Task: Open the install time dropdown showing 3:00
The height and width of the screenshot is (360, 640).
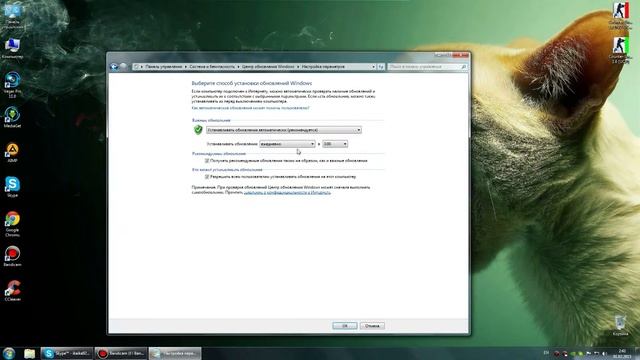Action: tap(335, 144)
